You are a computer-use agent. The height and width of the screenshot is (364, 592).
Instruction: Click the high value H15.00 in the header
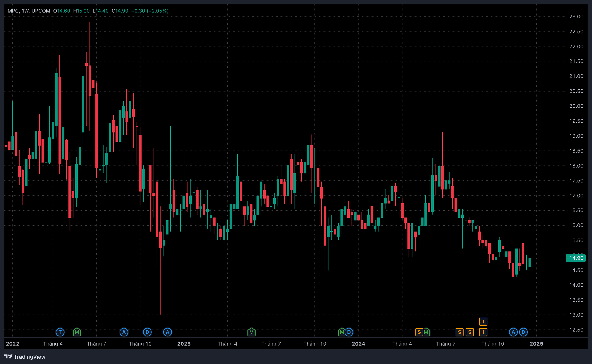[81, 11]
